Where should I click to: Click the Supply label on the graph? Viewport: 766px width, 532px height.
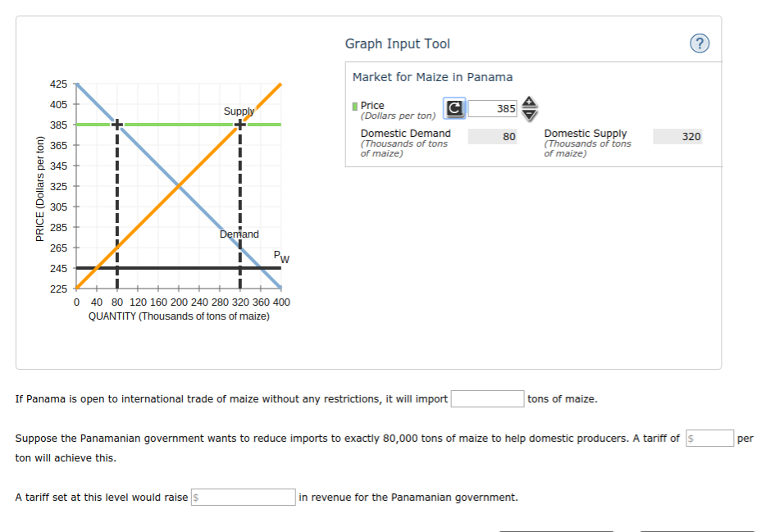[x=237, y=110]
